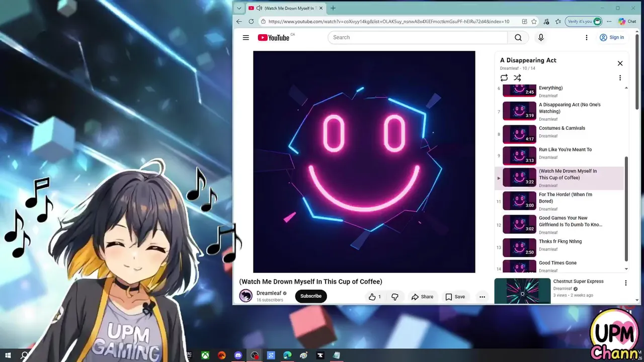Viewport: 644px width, 362px height.
Task: Click the YouTube search field
Action: click(x=418, y=38)
